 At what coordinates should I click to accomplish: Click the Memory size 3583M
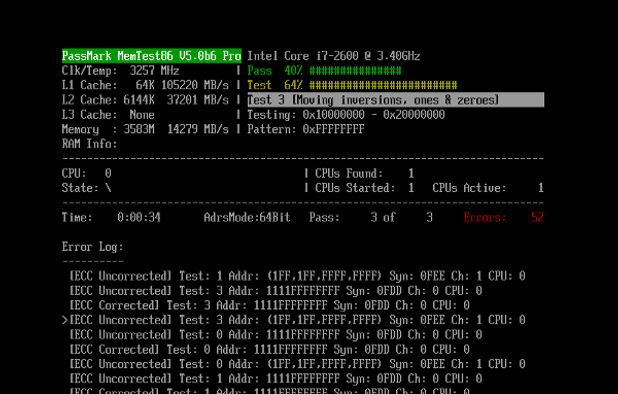139,129
